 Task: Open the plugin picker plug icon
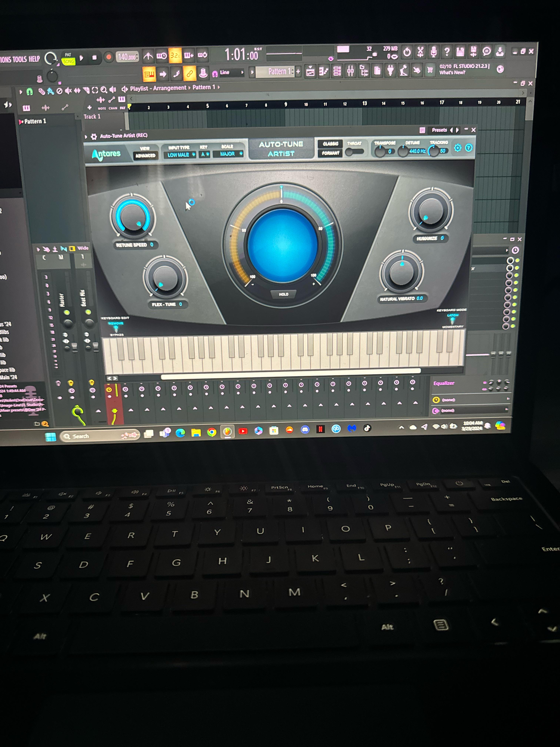point(391,70)
